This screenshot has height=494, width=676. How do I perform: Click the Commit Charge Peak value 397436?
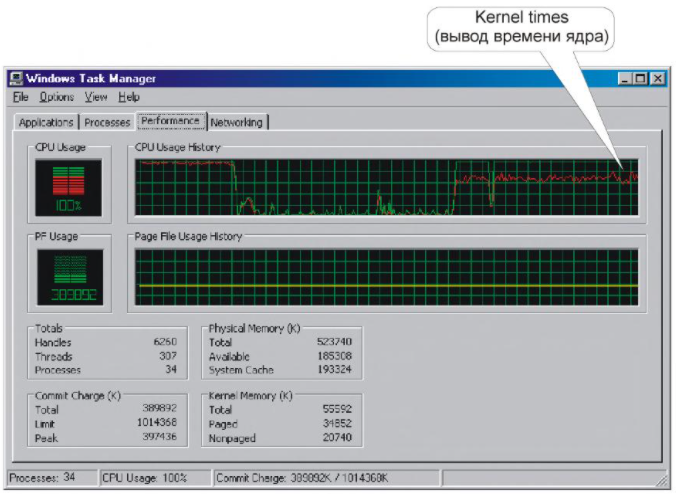click(160, 437)
